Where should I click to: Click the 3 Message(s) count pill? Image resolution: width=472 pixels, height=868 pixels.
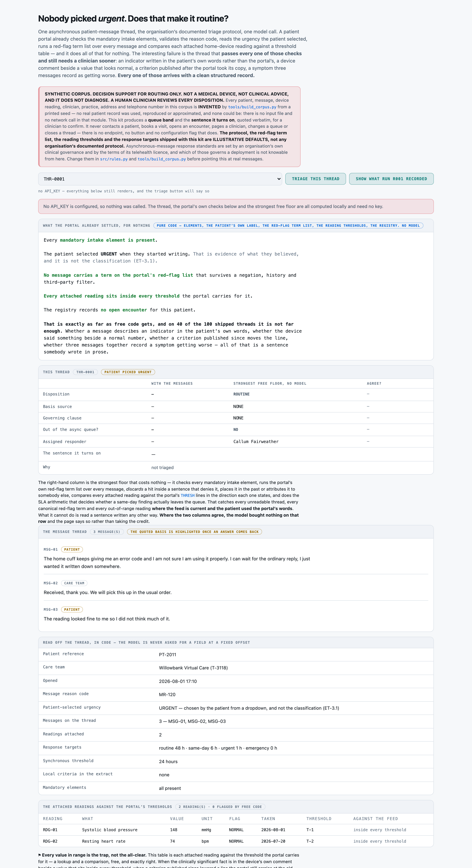click(107, 532)
